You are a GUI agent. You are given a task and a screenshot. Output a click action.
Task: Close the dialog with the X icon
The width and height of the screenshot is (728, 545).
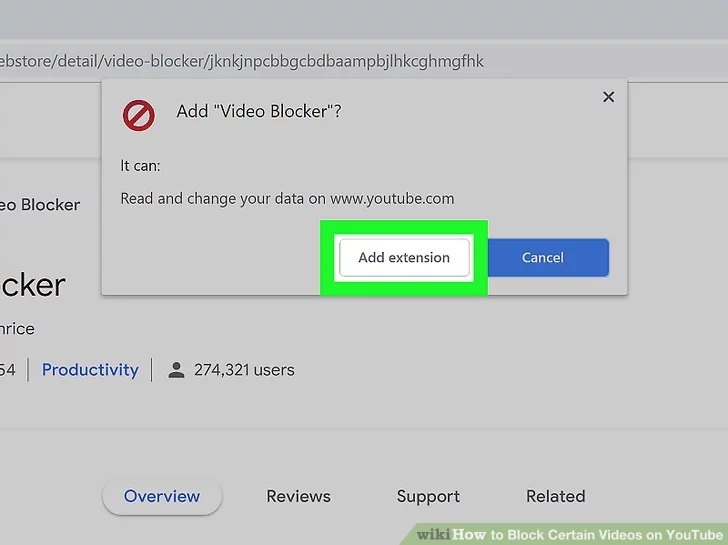click(x=608, y=97)
